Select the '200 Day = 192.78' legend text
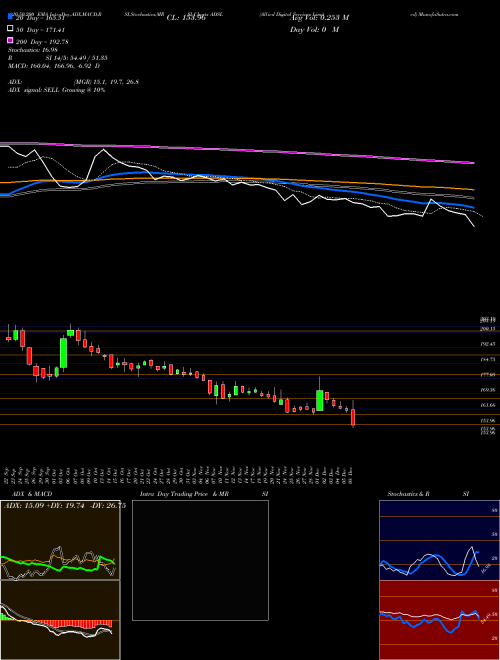The image size is (500, 660). pyautogui.click(x=42, y=42)
